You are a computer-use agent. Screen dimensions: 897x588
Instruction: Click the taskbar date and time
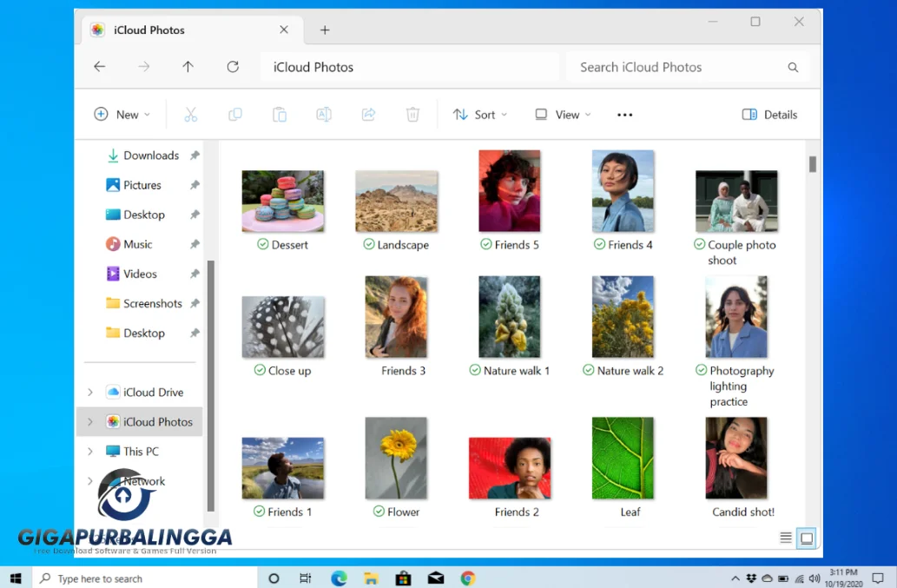(x=843, y=578)
